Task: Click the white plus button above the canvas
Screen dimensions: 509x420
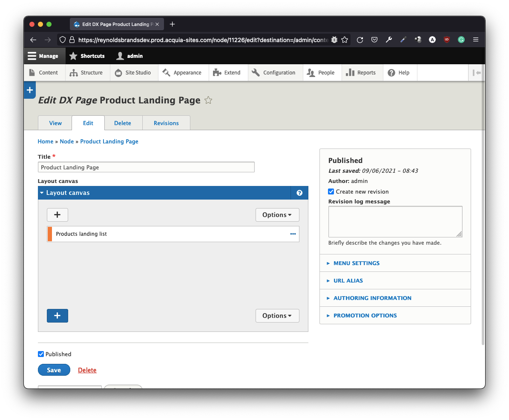Action: point(58,215)
